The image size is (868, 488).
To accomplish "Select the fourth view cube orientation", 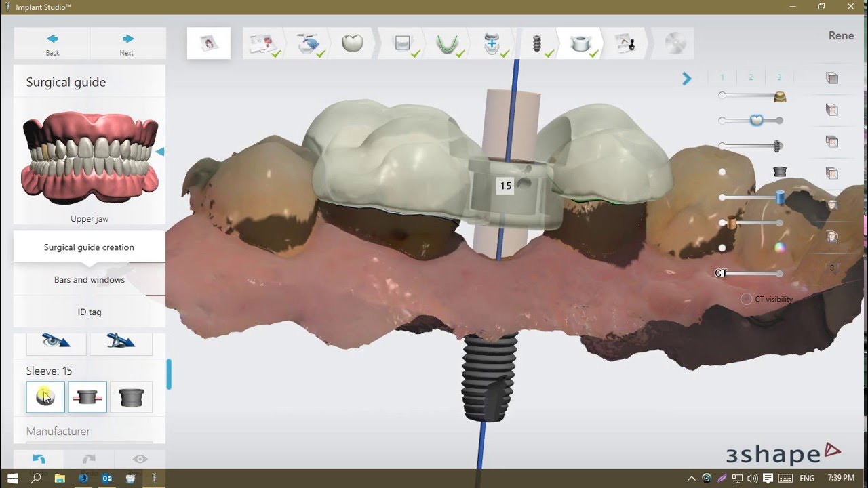I will pos(832,174).
